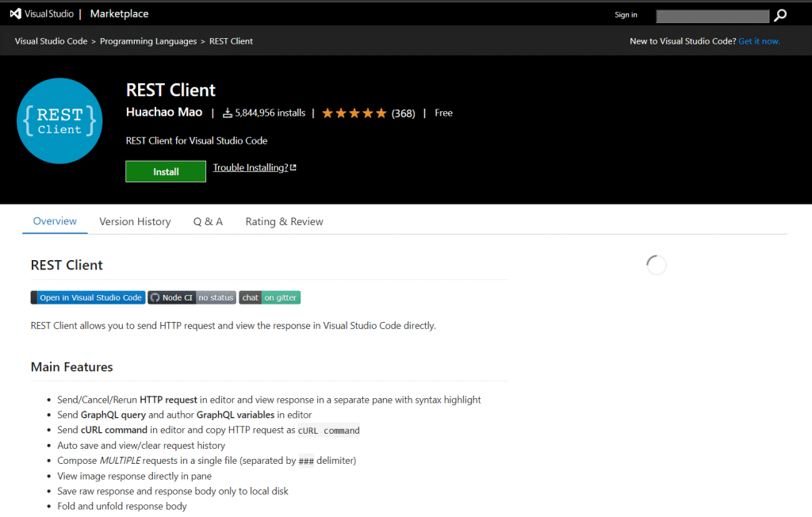Go to Visual Studio Code breadcrumb
This screenshot has width=812, height=517.
[51, 41]
